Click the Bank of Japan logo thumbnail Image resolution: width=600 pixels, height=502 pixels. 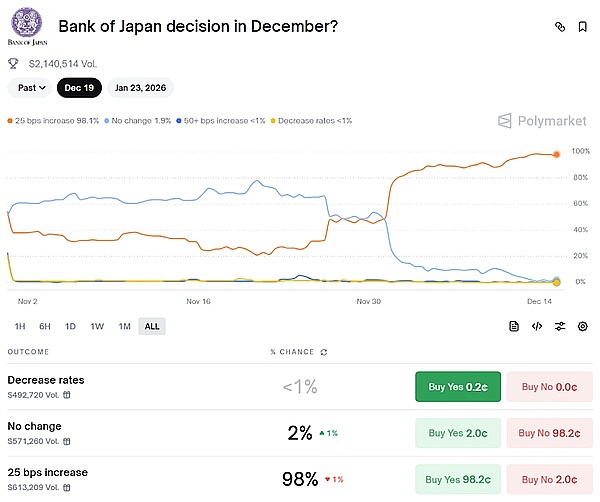pyautogui.click(x=25, y=25)
